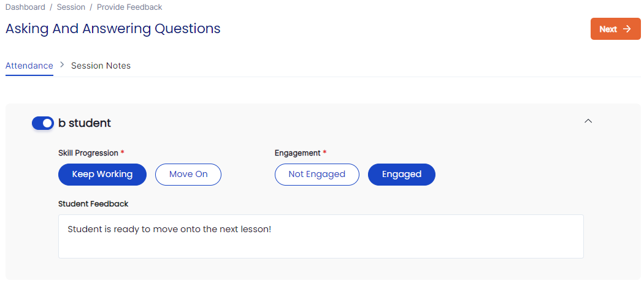Click the Asking And Answering Questions title
644x283 pixels.
pyautogui.click(x=113, y=29)
